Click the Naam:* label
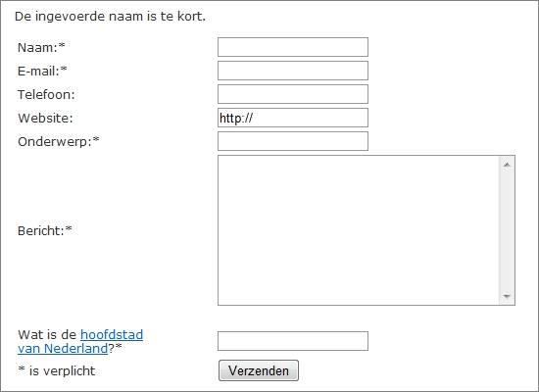539x392 pixels. (41, 47)
